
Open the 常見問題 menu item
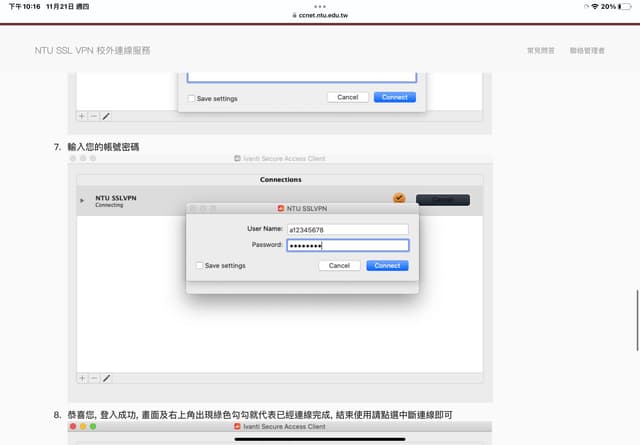pyautogui.click(x=539, y=50)
